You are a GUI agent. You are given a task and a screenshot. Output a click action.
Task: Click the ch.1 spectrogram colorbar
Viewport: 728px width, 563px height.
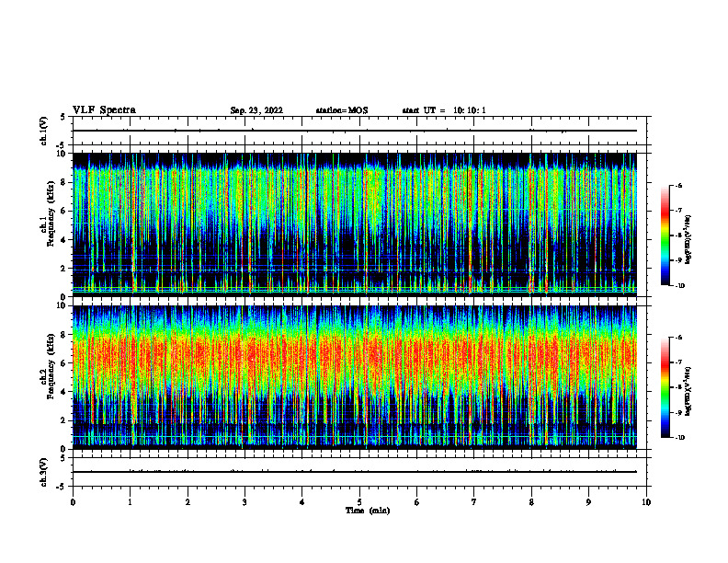(x=665, y=236)
